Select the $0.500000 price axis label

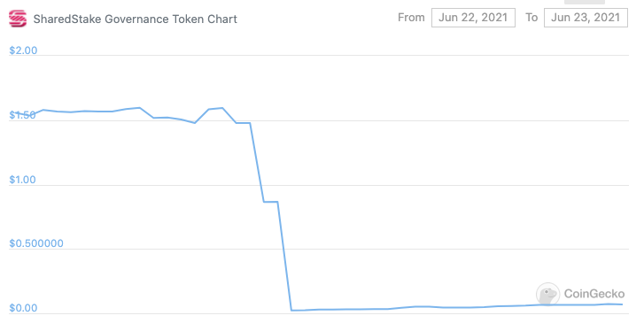coord(36,243)
